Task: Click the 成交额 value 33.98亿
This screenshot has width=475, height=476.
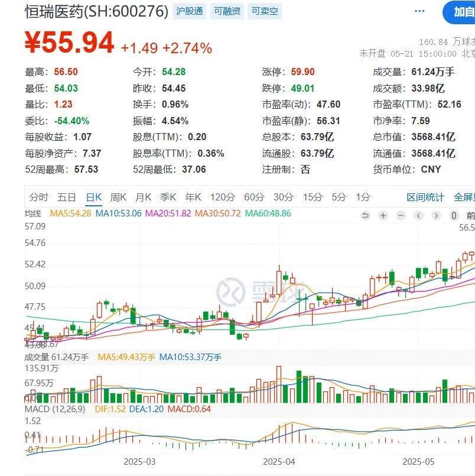Action: click(428, 88)
